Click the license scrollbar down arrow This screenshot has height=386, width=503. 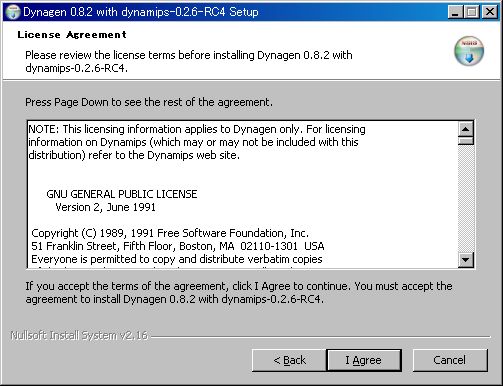466,260
